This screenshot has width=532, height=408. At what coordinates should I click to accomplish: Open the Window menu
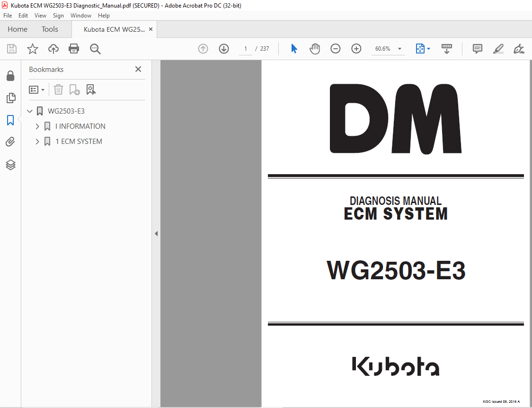tap(81, 16)
